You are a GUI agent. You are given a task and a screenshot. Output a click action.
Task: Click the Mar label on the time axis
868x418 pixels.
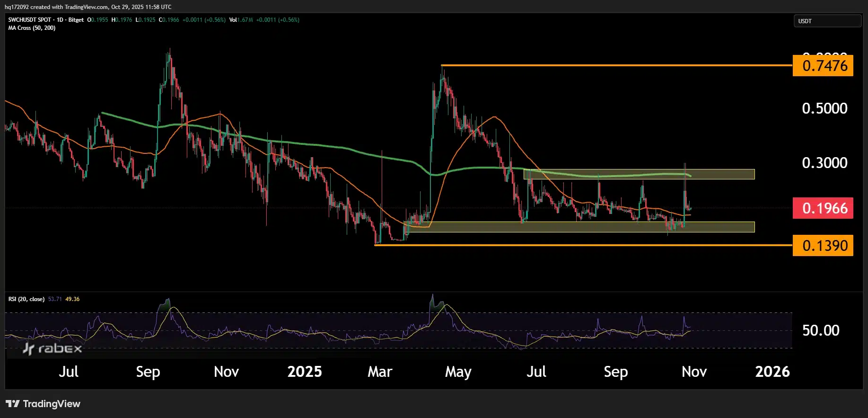pyautogui.click(x=380, y=372)
